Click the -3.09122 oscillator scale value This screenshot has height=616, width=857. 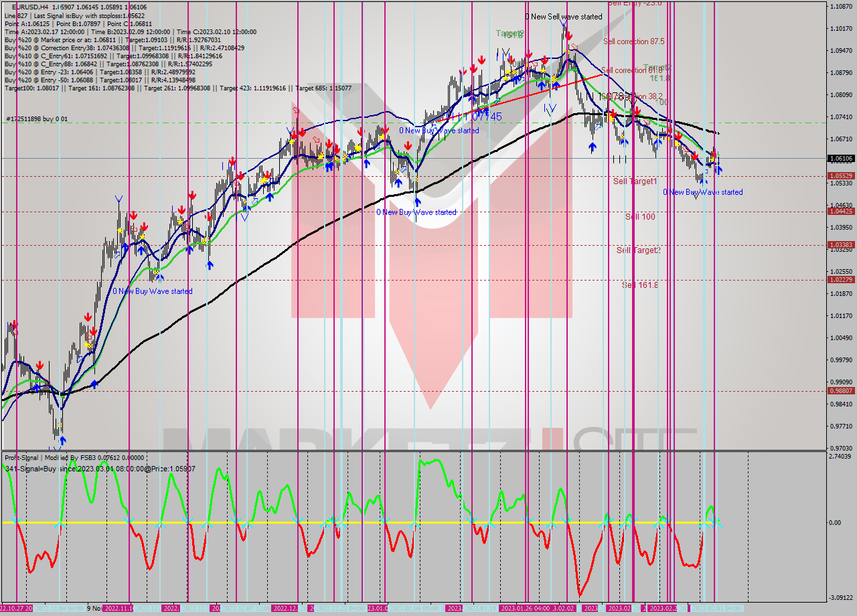point(840,598)
